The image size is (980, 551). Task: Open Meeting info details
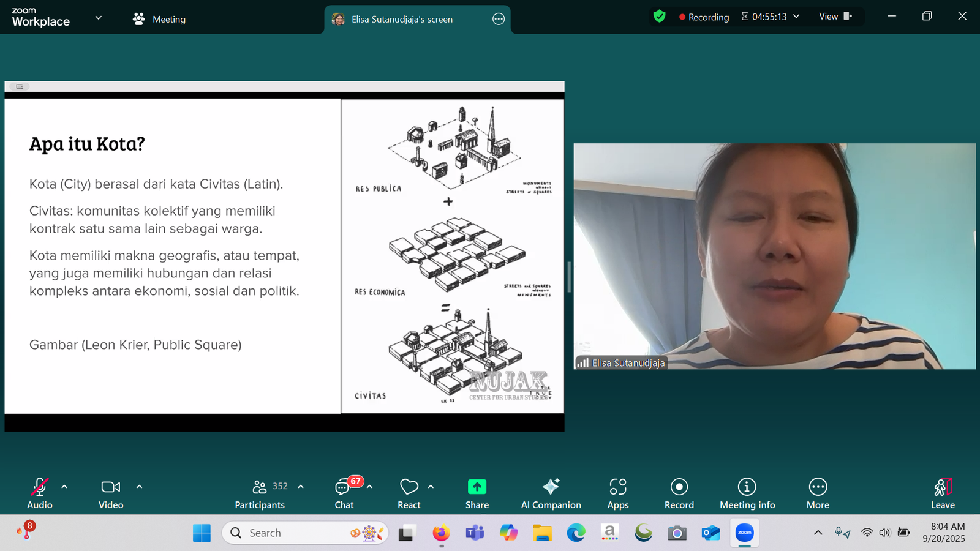[747, 493]
